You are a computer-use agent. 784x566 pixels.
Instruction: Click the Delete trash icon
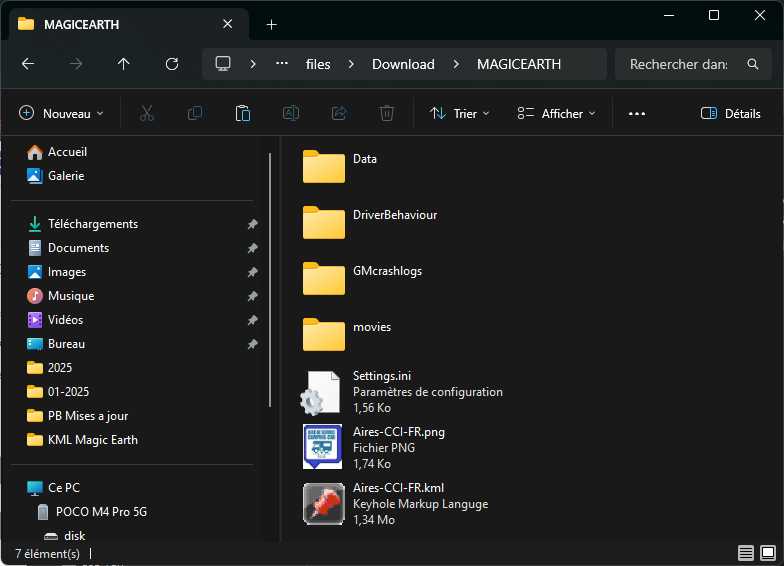point(387,114)
